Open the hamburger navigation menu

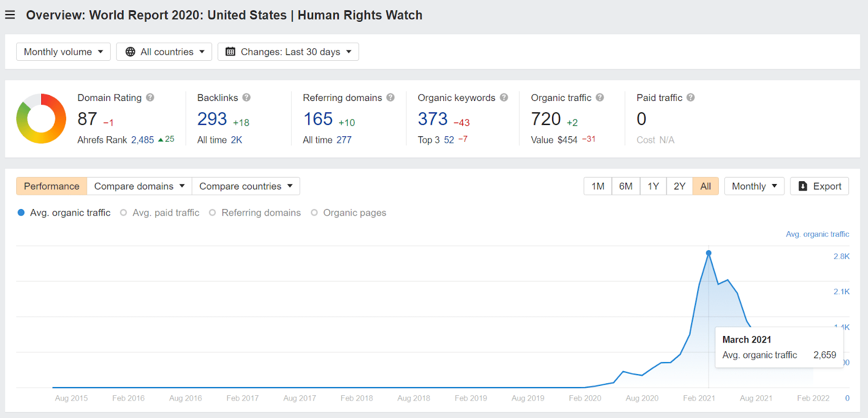[10, 15]
